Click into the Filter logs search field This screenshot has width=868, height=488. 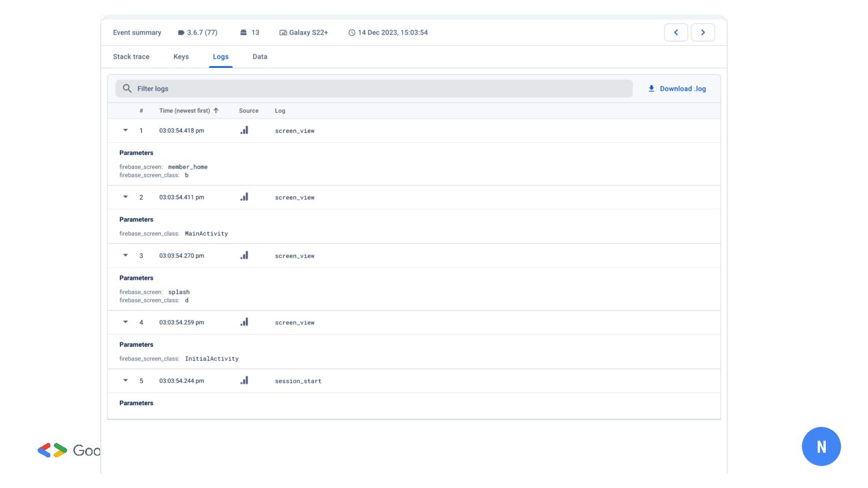(374, 88)
